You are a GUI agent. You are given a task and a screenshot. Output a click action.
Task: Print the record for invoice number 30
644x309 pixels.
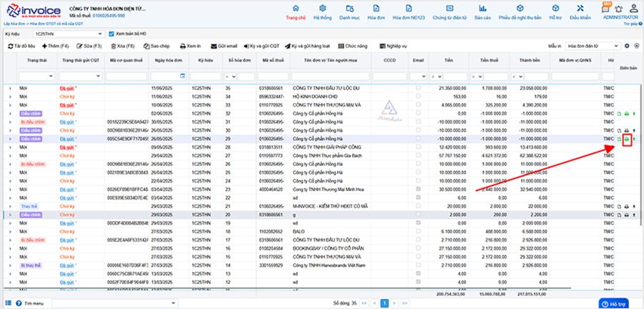coord(626,130)
